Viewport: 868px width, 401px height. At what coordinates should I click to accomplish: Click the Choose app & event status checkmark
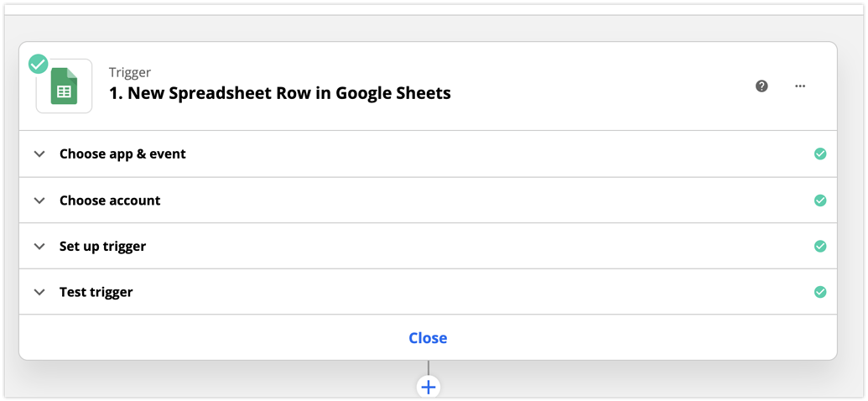[820, 154]
